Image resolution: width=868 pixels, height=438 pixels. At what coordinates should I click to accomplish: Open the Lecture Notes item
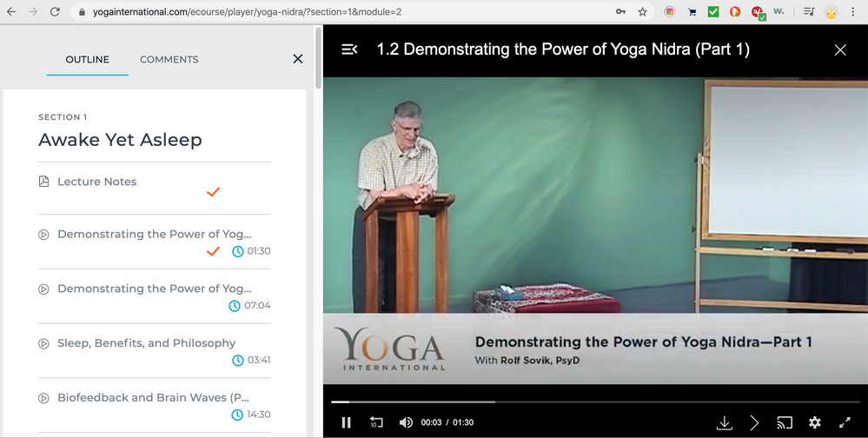click(96, 182)
